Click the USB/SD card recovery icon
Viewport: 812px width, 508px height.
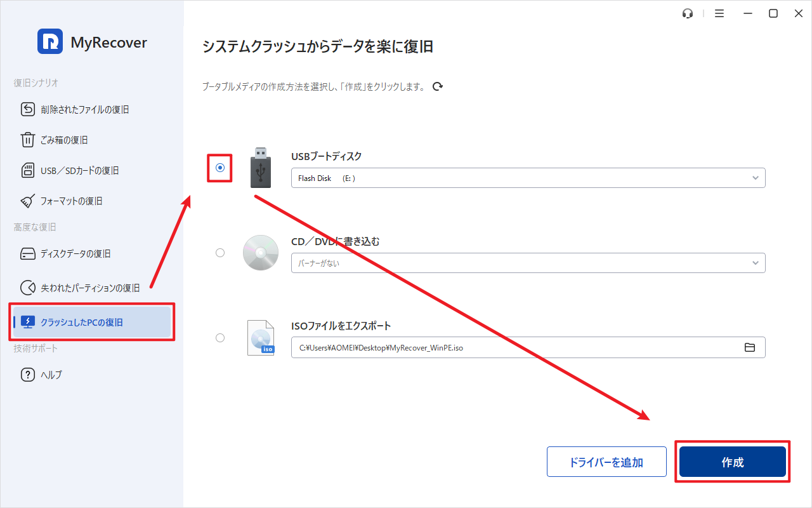coord(28,170)
